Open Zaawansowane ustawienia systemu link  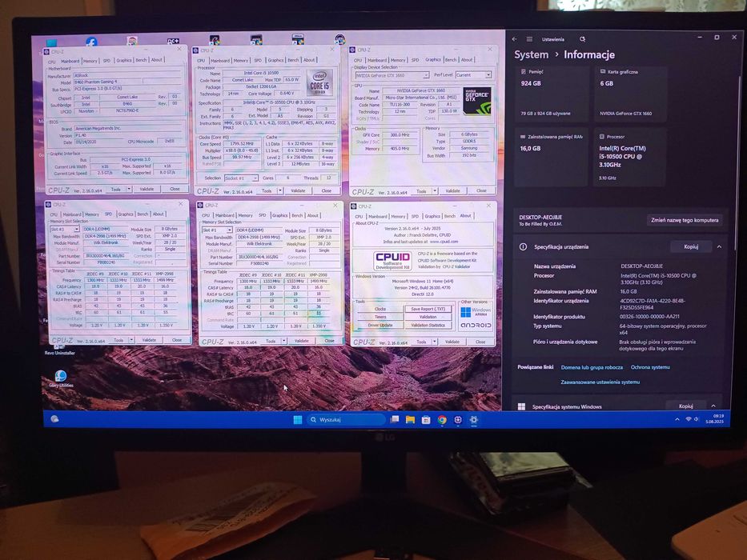point(600,382)
